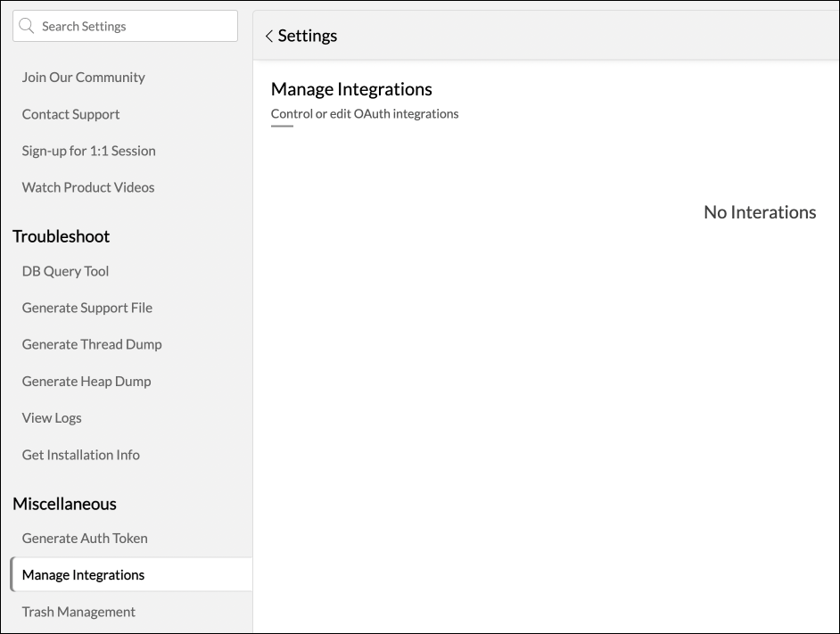The image size is (840, 634).
Task: Choose Generate Thread Dump
Action: pos(92,344)
